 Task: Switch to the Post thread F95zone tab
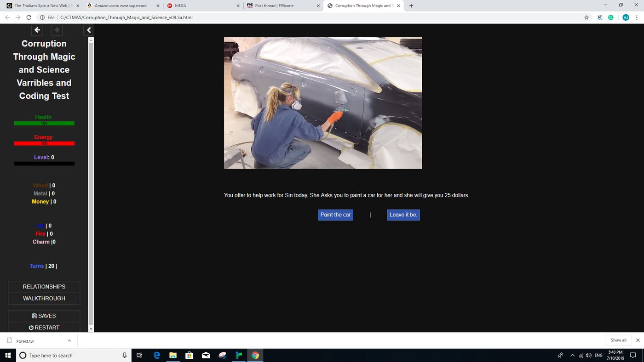click(x=281, y=6)
